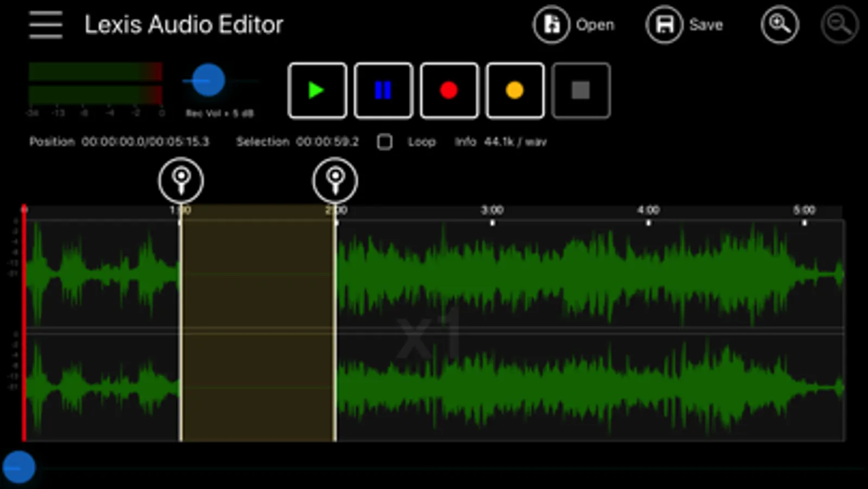The height and width of the screenshot is (489, 868).
Task: Click the Rec Vol slider knob
Action: tap(208, 80)
